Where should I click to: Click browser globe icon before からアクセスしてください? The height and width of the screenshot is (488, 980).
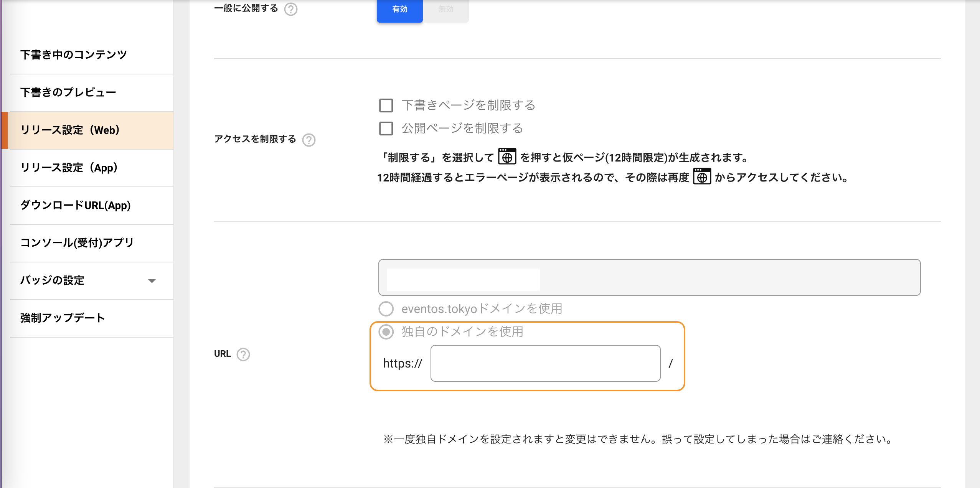coord(702,176)
